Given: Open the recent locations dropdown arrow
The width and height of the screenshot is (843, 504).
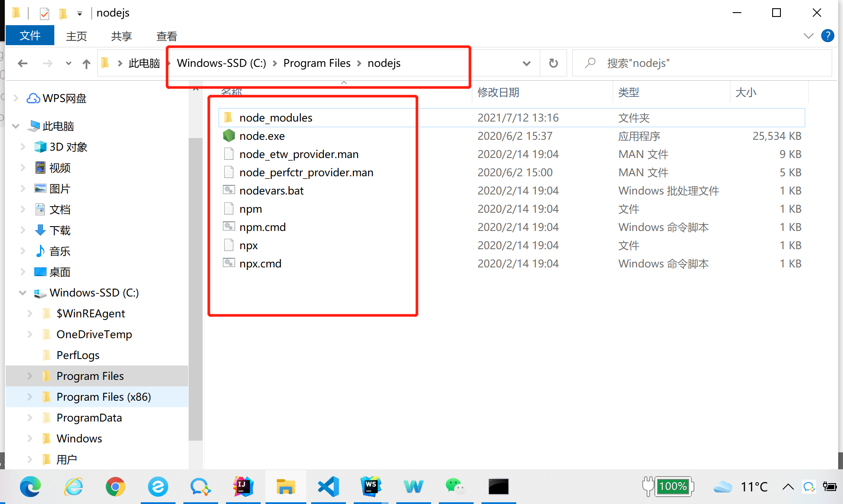Looking at the screenshot, I should coord(68,64).
